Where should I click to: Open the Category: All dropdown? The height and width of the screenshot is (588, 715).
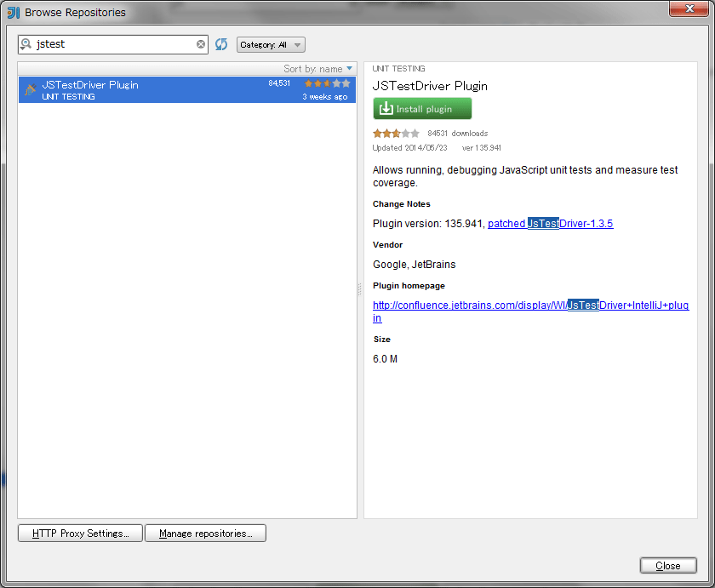[271, 44]
